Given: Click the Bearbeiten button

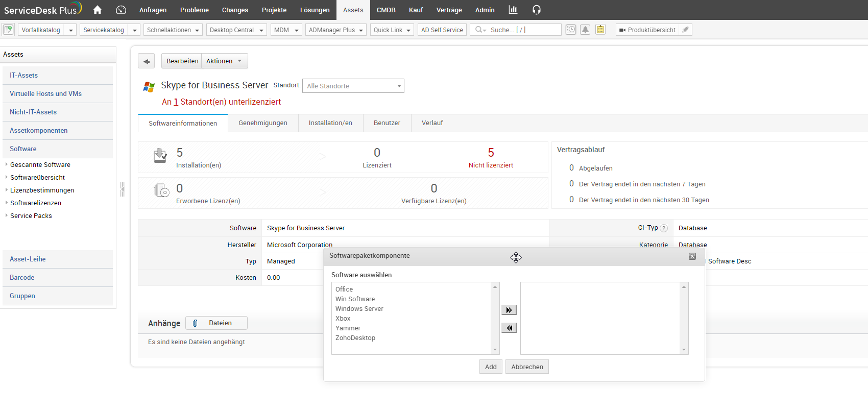Looking at the screenshot, I should 182,61.
